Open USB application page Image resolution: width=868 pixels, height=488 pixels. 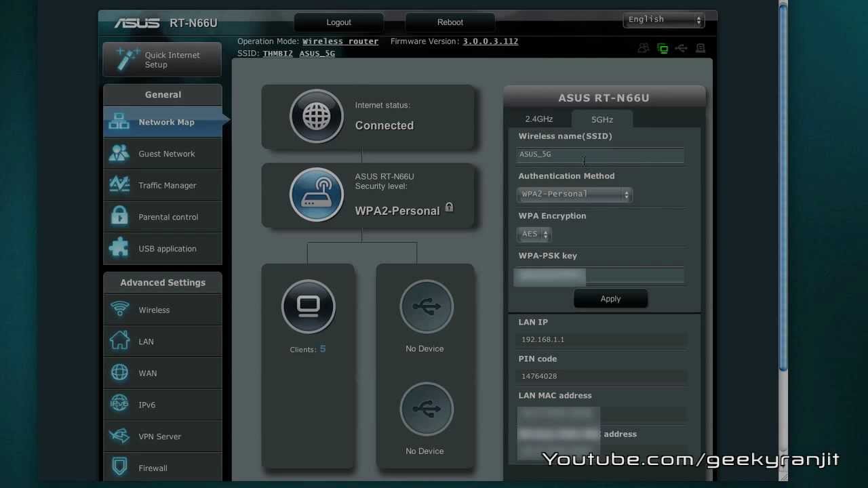tap(163, 249)
